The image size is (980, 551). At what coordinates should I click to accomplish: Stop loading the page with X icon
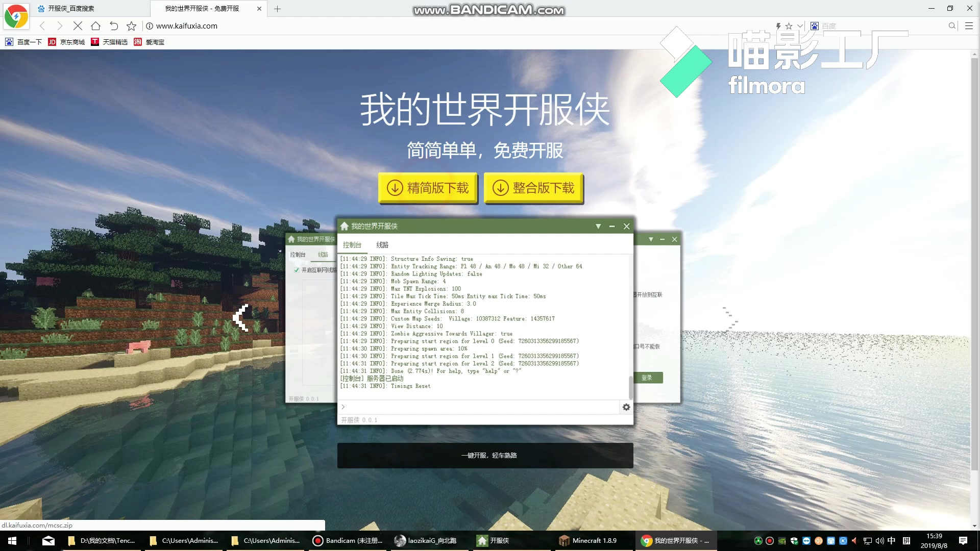point(78,26)
